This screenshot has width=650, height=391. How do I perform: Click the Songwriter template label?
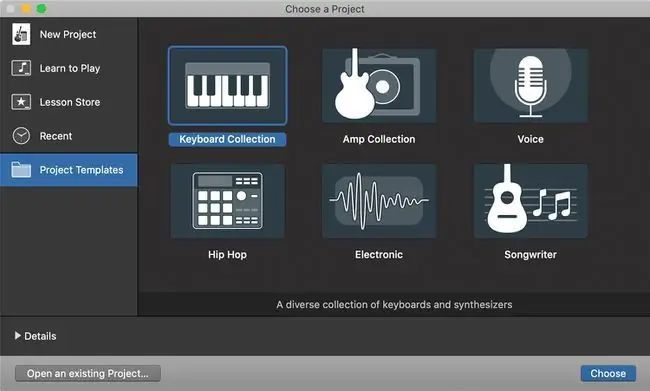pos(530,255)
